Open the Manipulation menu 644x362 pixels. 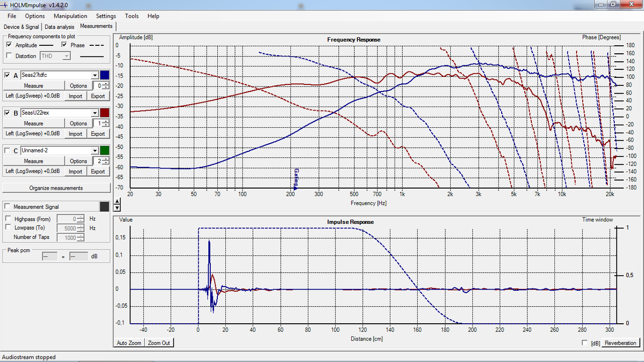pyautogui.click(x=70, y=16)
